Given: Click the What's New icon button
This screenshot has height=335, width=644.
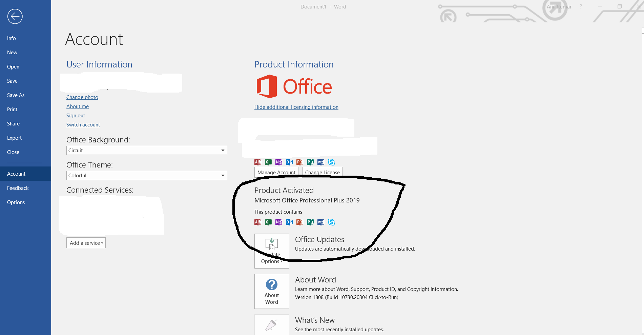Looking at the screenshot, I should click(x=272, y=324).
